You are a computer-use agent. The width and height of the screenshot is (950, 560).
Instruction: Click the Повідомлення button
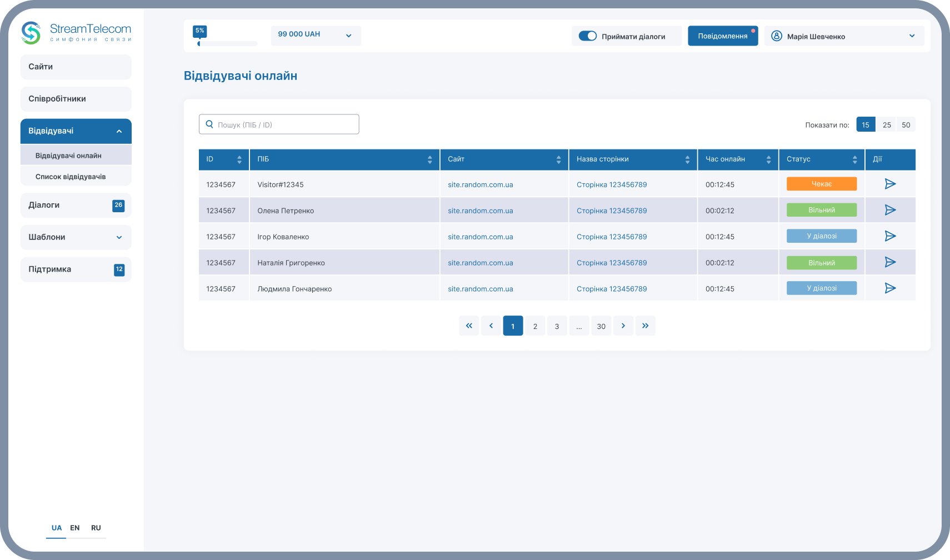click(722, 36)
